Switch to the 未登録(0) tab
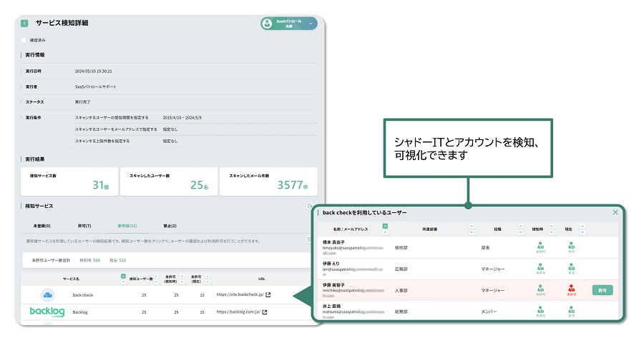644x343 pixels. click(x=42, y=225)
